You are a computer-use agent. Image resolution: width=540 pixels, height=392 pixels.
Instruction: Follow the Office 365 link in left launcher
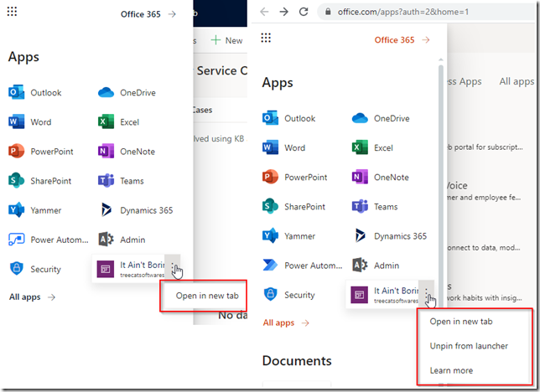(x=148, y=14)
